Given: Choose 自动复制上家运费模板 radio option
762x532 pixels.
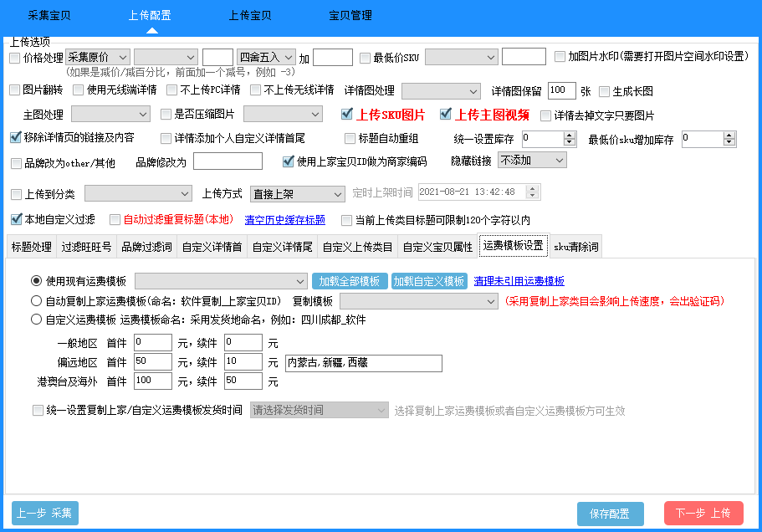Looking at the screenshot, I should click(36, 301).
